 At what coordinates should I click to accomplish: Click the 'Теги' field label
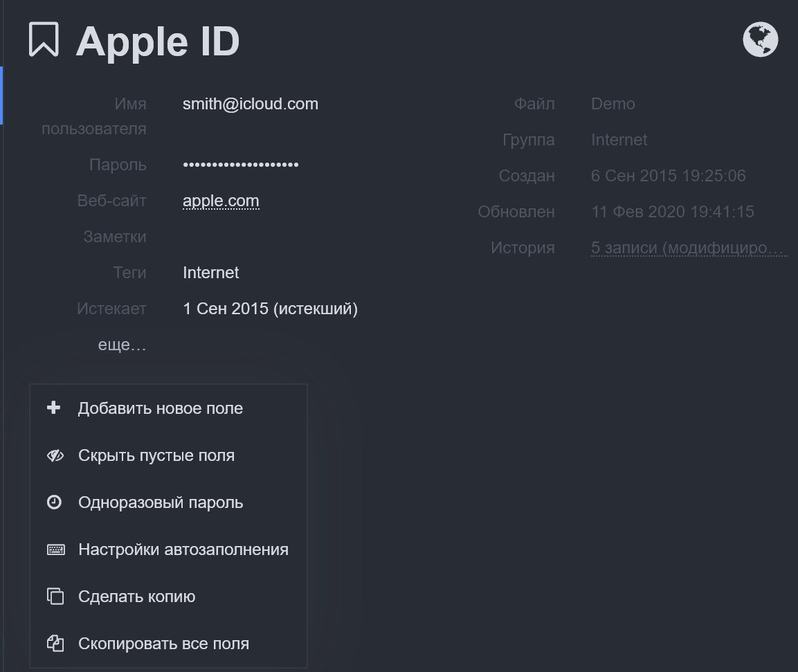pos(129,273)
